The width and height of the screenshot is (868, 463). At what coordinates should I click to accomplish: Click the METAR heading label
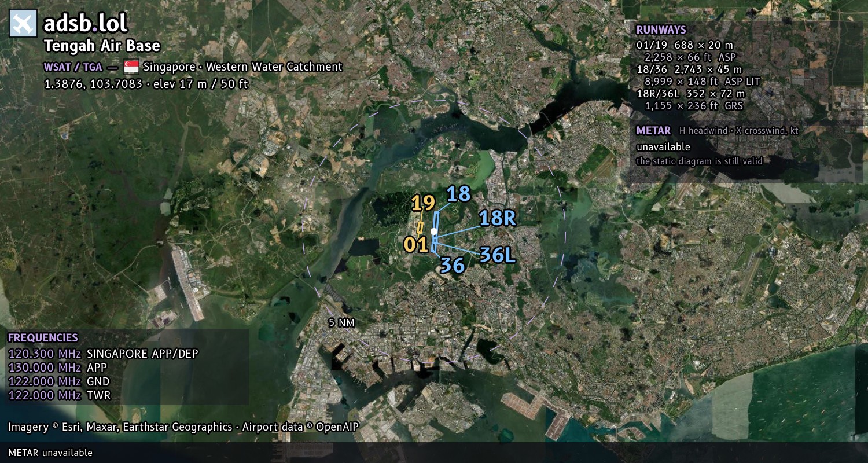(x=653, y=131)
